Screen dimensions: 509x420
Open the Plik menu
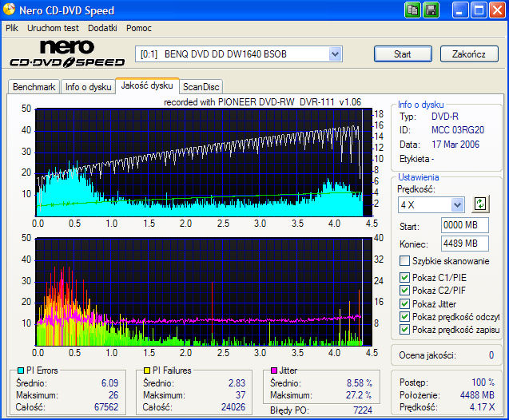tap(12, 28)
